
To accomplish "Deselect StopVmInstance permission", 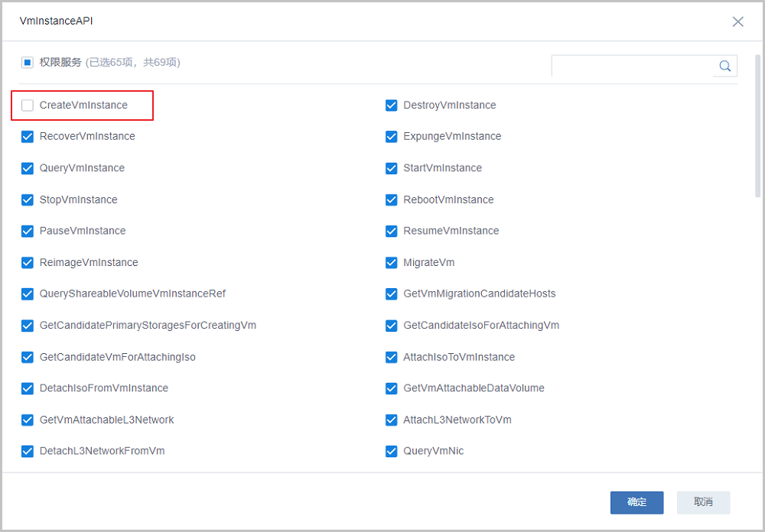I will pyautogui.click(x=28, y=199).
